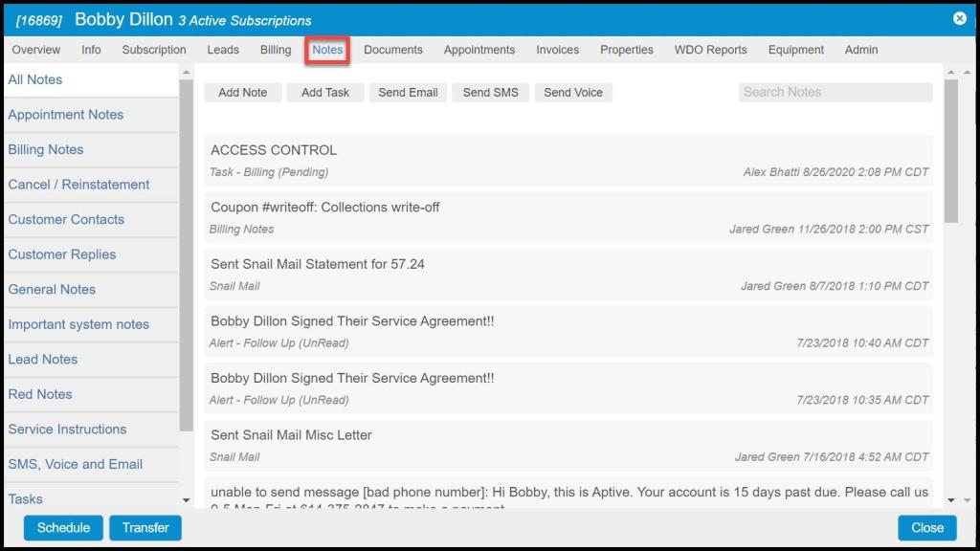Switch to the Appointments tab
Viewport: 980px width, 551px height.
coord(479,50)
